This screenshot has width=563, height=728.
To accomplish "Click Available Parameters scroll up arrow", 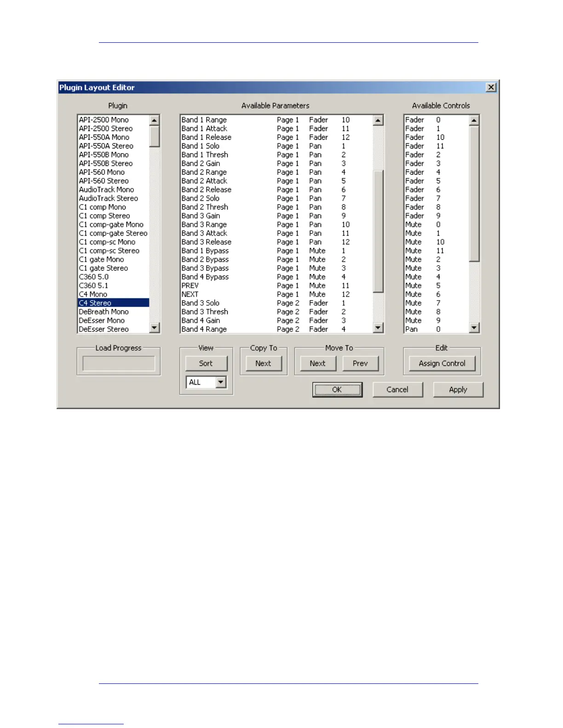I will 378,120.
